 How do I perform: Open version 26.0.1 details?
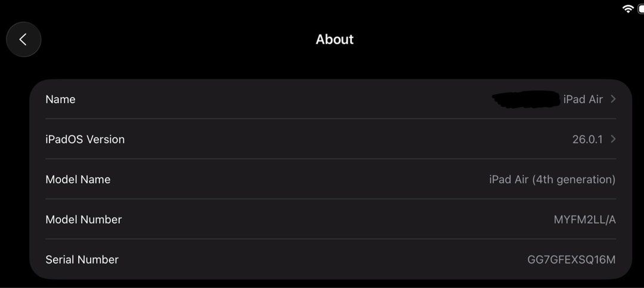pyautogui.click(x=587, y=140)
